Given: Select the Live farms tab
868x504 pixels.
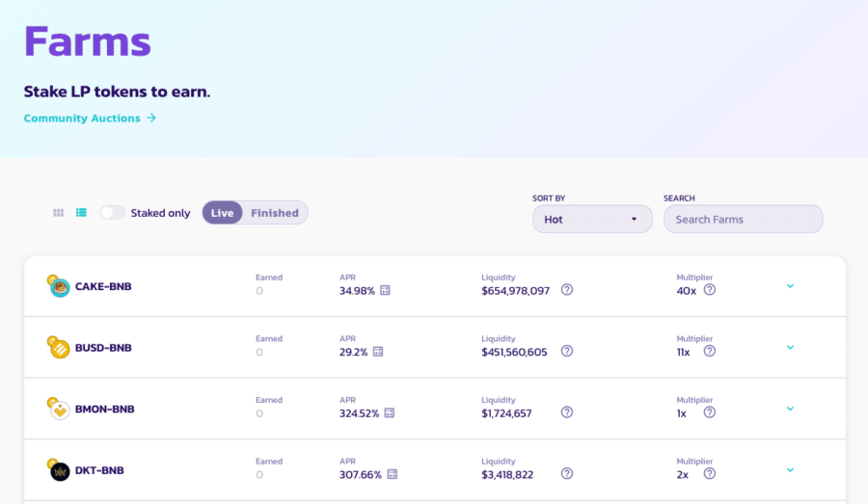Looking at the screenshot, I should pyautogui.click(x=222, y=213).
